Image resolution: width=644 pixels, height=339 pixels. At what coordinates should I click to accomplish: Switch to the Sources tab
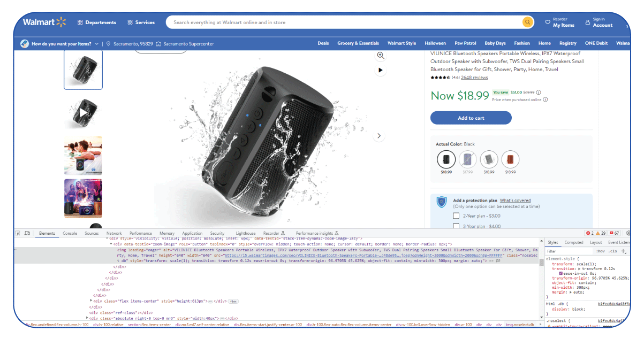click(92, 234)
